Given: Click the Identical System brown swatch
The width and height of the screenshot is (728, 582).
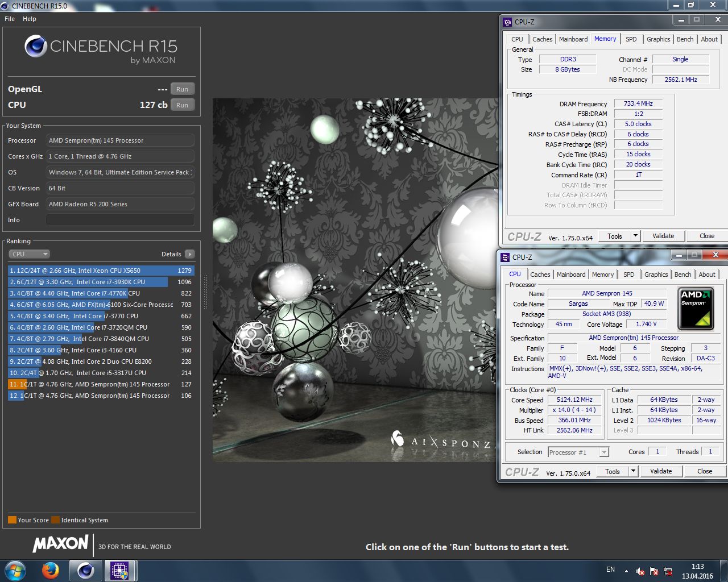Looking at the screenshot, I should tap(55, 520).
